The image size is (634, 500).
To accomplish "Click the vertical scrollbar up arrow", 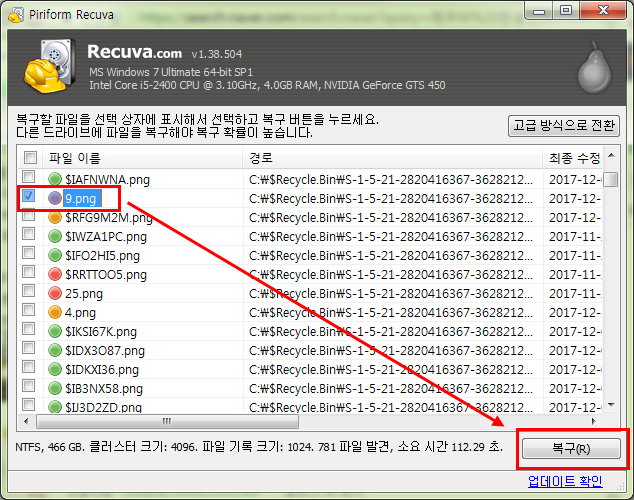I will tap(611, 156).
